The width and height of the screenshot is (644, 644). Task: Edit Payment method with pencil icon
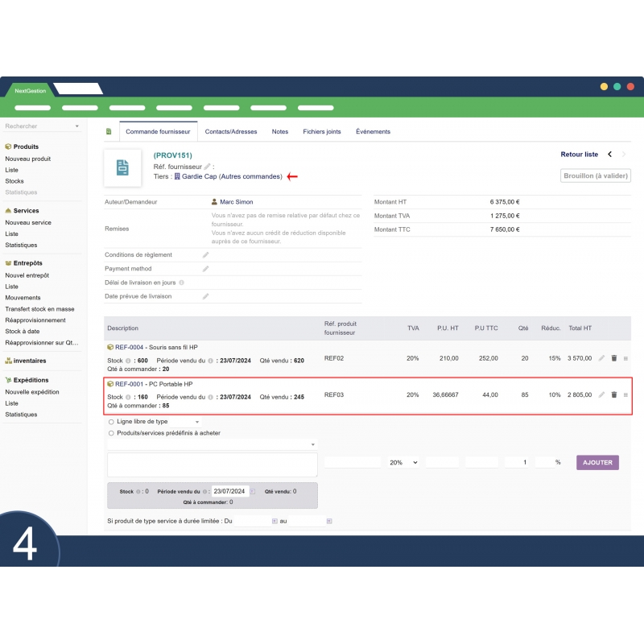206,269
